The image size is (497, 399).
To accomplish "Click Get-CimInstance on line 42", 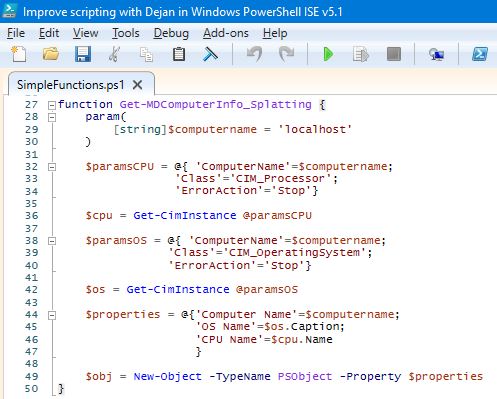I will coord(178,289).
